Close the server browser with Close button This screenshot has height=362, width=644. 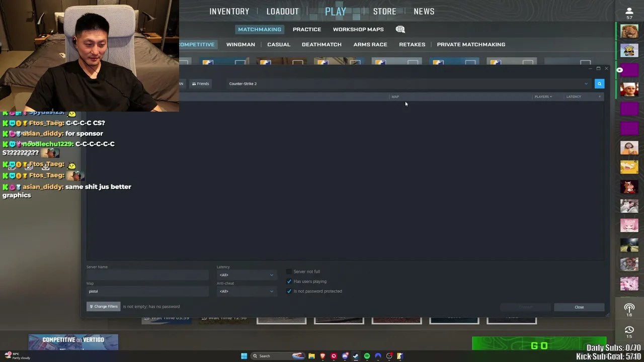coord(579,307)
